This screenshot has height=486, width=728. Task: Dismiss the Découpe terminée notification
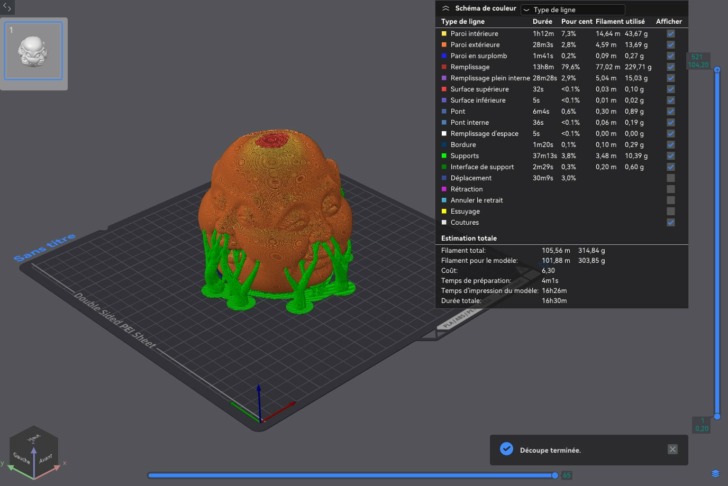(x=672, y=449)
